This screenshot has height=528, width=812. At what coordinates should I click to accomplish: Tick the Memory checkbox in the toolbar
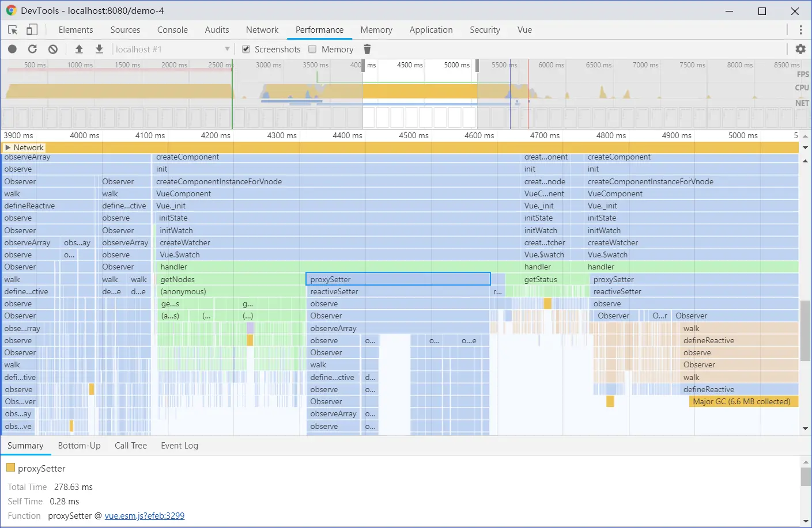312,50
